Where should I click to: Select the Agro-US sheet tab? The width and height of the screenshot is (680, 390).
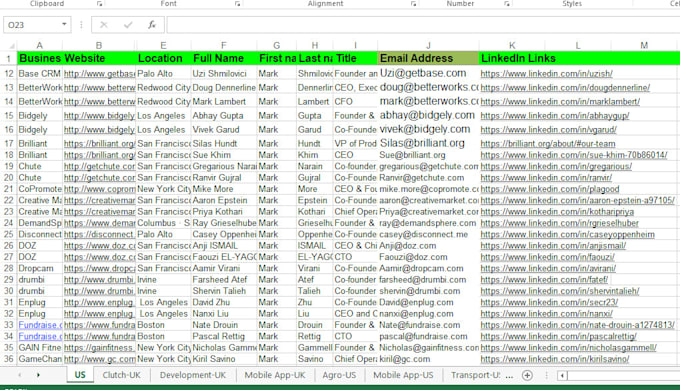click(339, 375)
